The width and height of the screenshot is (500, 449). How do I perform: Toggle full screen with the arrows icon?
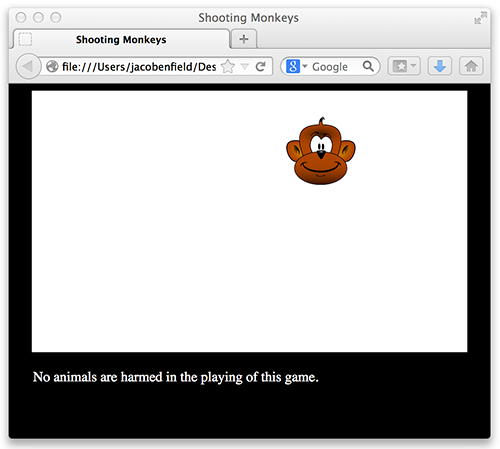480,18
